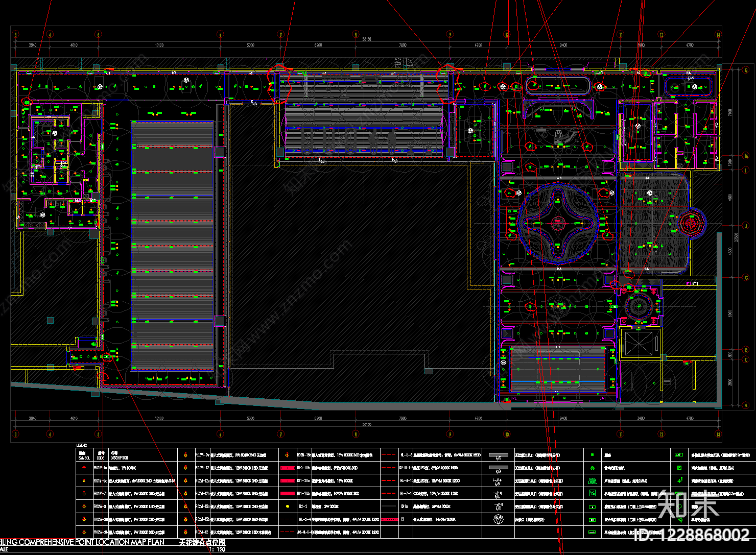Click legend code 'R01M-5a'
Image resolution: width=756 pixels, height=555 pixels.
tap(101, 481)
